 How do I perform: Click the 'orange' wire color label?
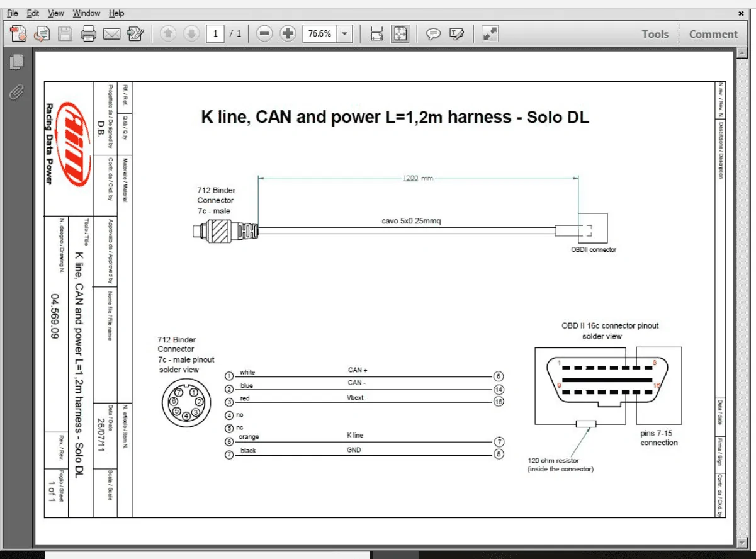pyautogui.click(x=249, y=437)
